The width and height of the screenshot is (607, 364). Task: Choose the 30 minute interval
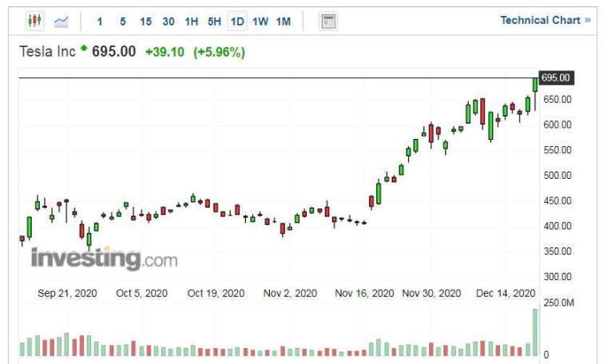169,22
